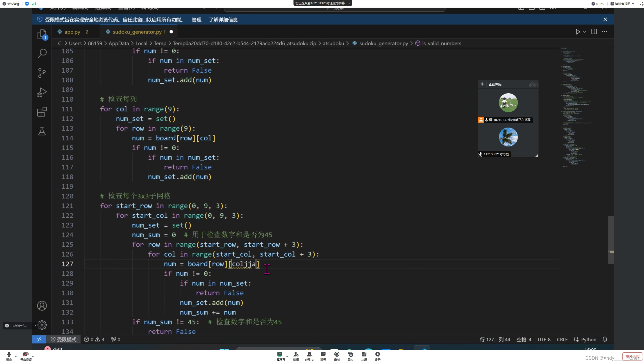Collapse chat bar with left arrow
The width and height of the screenshot is (644, 363).
pos(36,326)
